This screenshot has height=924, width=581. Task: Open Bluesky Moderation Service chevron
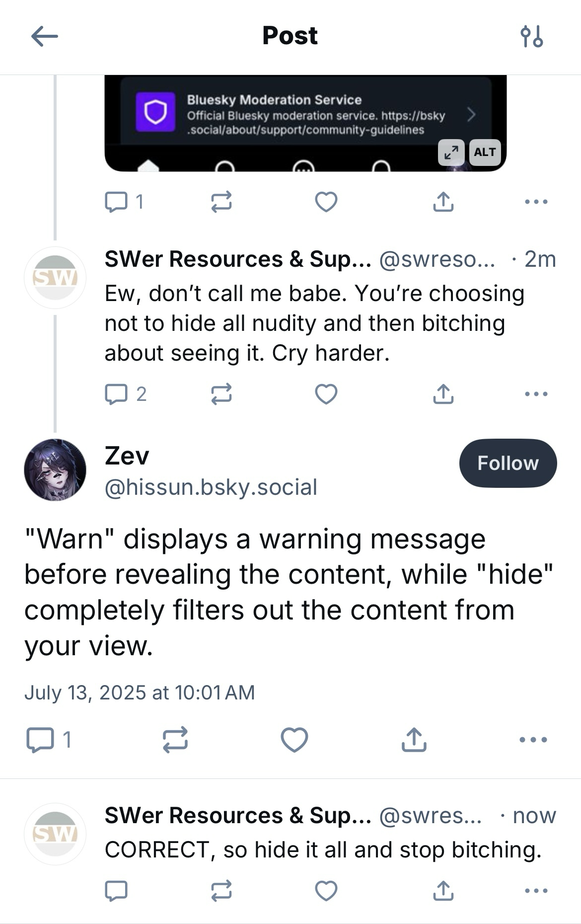click(471, 115)
